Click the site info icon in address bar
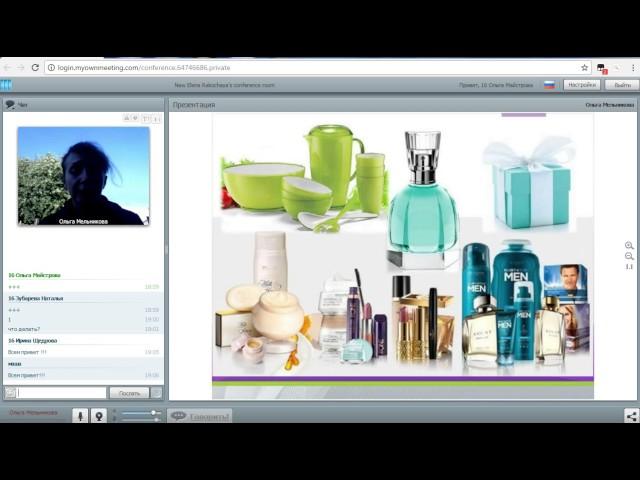Image resolution: width=640 pixels, height=480 pixels. click(x=51, y=68)
